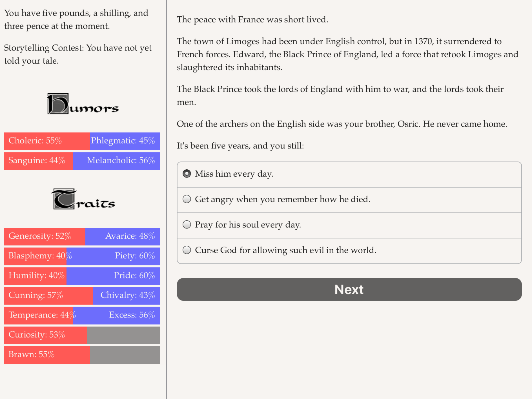Click the Excess 56% bar segment
Screen dimensions: 532x399
(x=116, y=316)
